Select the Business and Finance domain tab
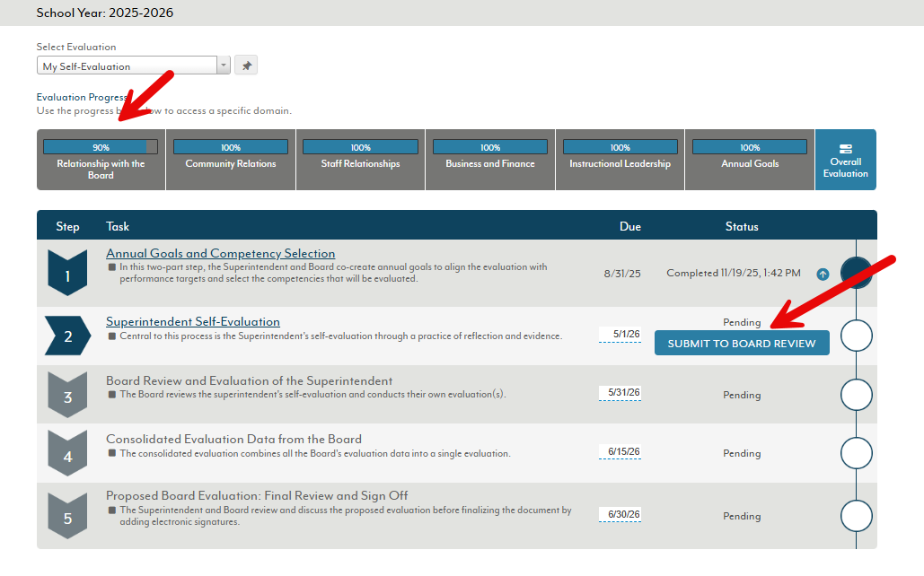924x576 pixels. pyautogui.click(x=490, y=160)
